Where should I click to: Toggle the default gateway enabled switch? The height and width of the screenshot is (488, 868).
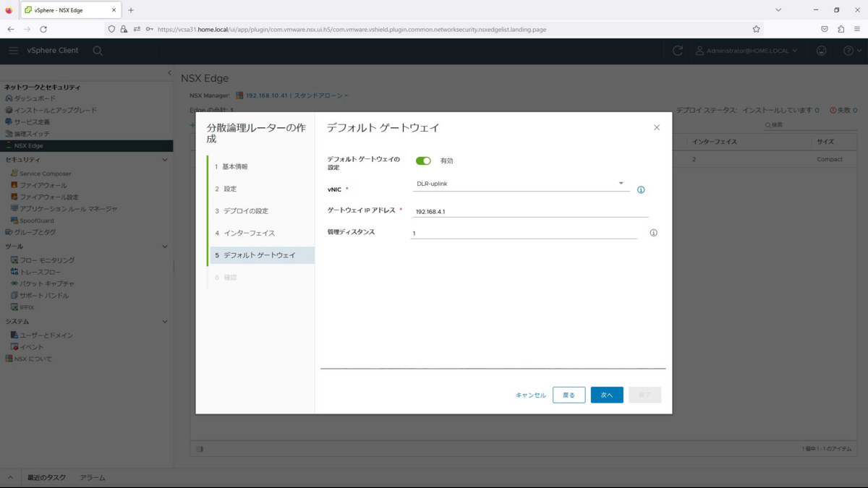coord(423,160)
